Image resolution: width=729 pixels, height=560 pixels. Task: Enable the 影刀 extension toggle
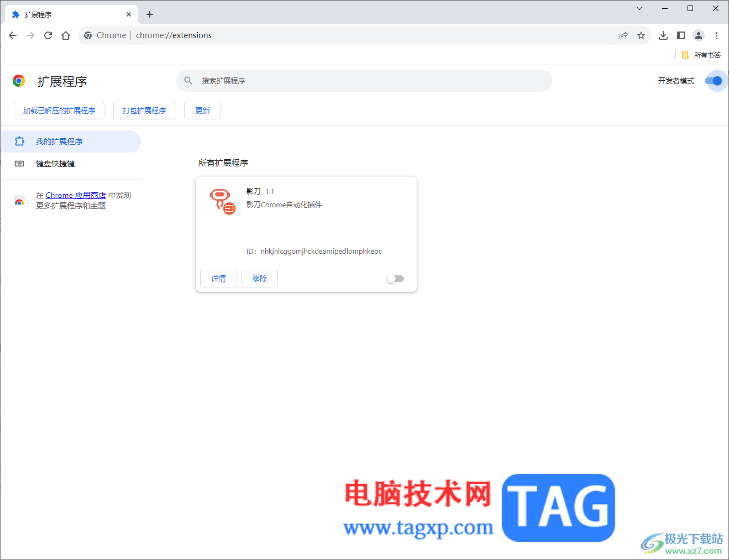coord(395,278)
